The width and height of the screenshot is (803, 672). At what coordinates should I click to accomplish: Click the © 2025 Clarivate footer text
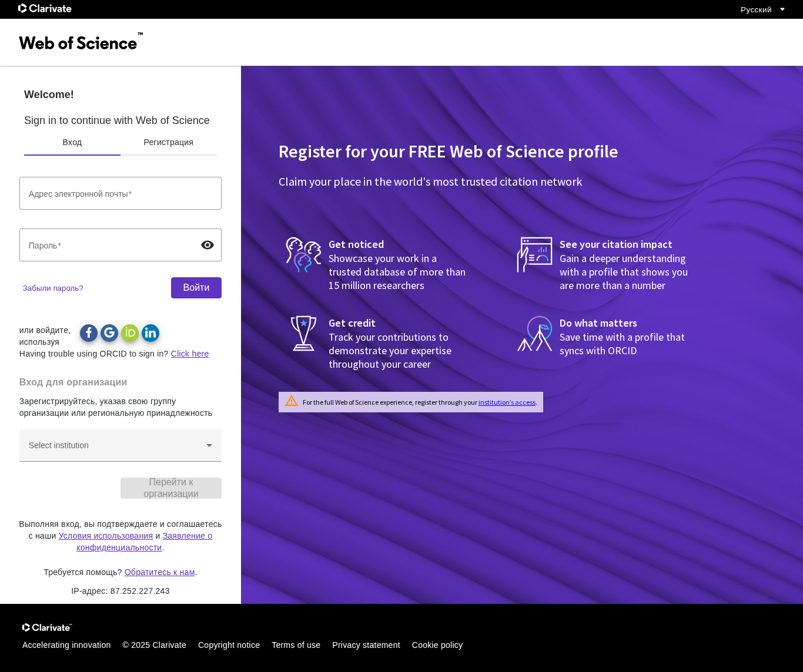[154, 645]
